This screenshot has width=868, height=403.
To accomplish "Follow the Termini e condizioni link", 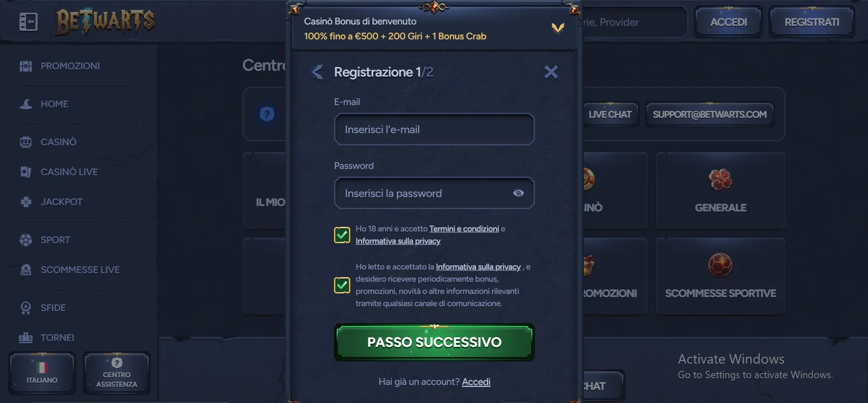I will tap(464, 229).
